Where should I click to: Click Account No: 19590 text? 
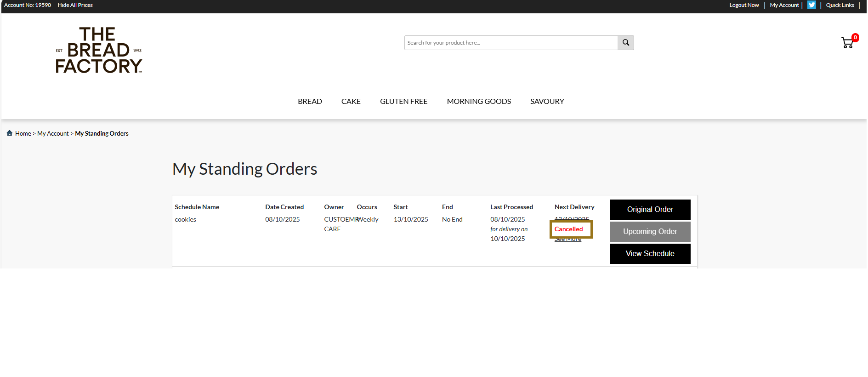(28, 5)
